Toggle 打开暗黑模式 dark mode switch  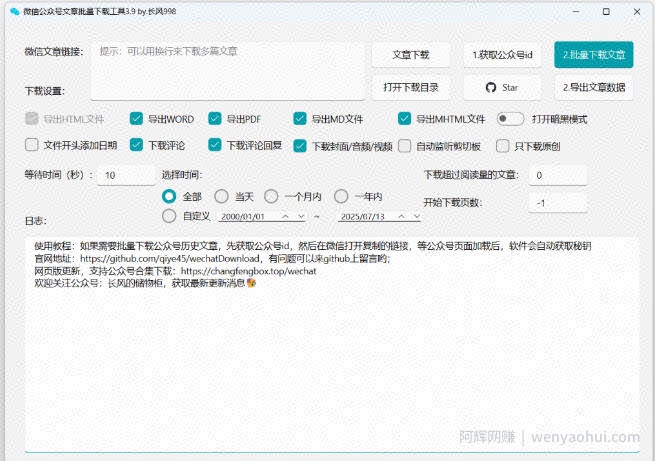[x=510, y=119]
